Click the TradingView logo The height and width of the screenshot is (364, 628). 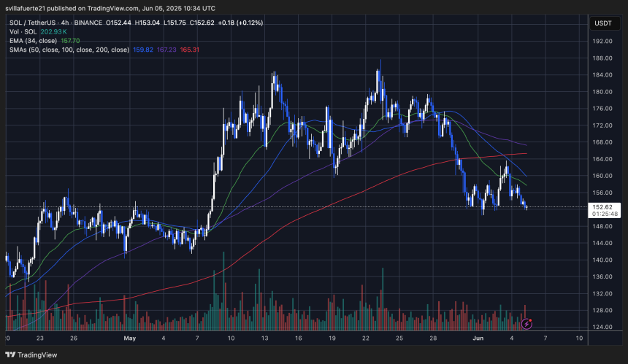click(x=31, y=355)
